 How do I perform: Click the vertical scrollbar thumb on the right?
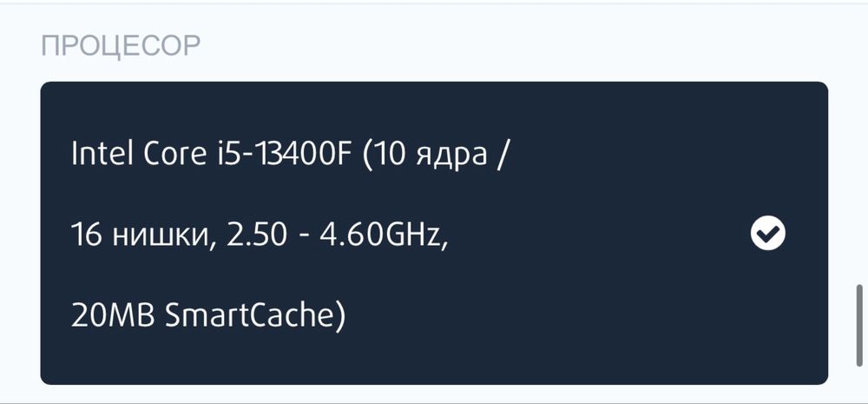pyautogui.click(x=859, y=323)
